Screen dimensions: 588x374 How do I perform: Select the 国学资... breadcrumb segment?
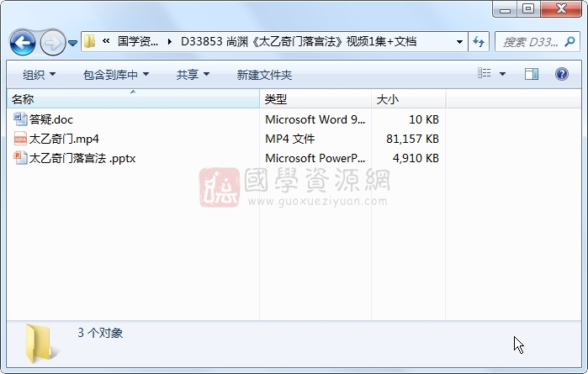coord(138,41)
